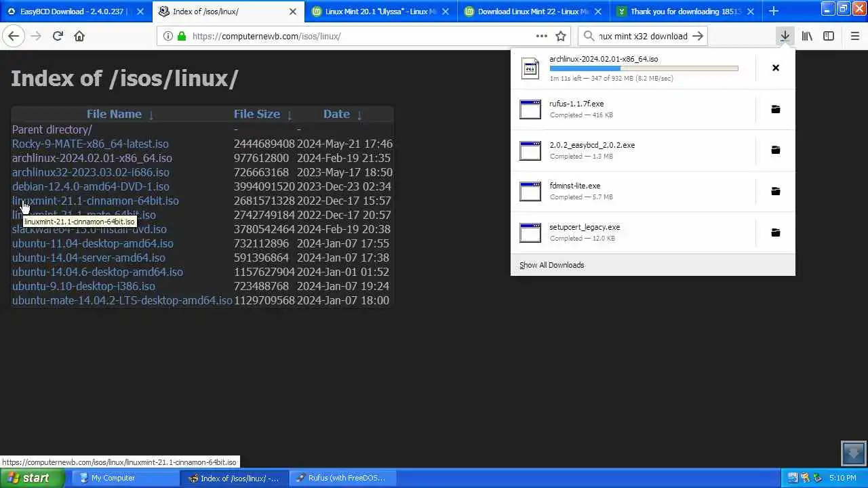868x488 pixels.
Task: Switch to Rufus taskbar window
Action: [x=344, y=478]
